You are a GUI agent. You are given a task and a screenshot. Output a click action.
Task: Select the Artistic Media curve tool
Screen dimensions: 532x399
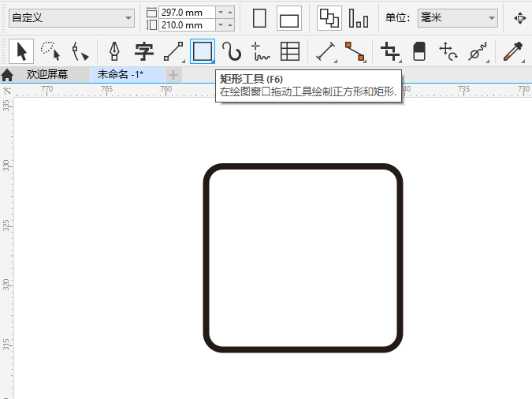click(232, 51)
